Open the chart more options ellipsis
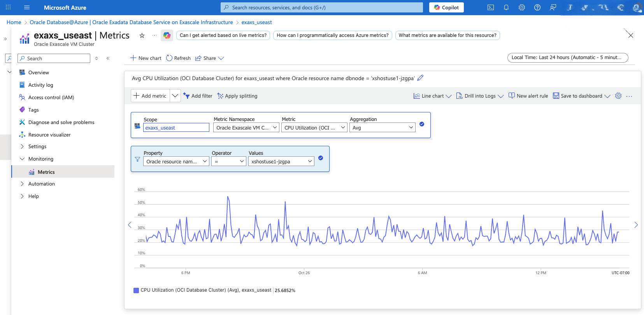Image resolution: width=644 pixels, height=315 pixels. (629, 96)
